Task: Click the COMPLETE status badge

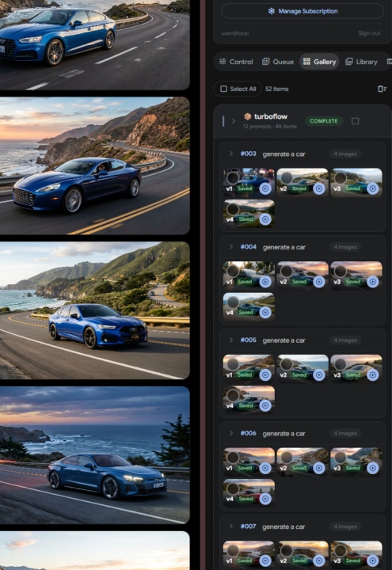Action: click(324, 121)
